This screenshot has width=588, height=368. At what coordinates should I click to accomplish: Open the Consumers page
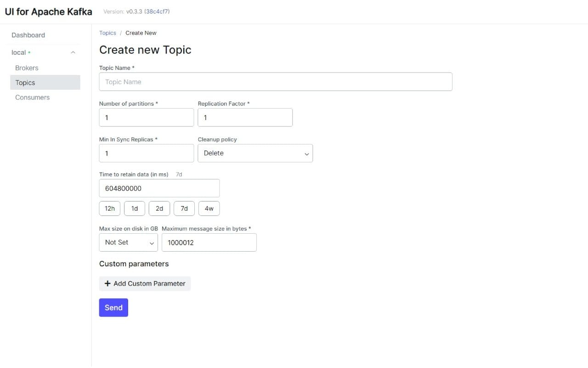32,97
